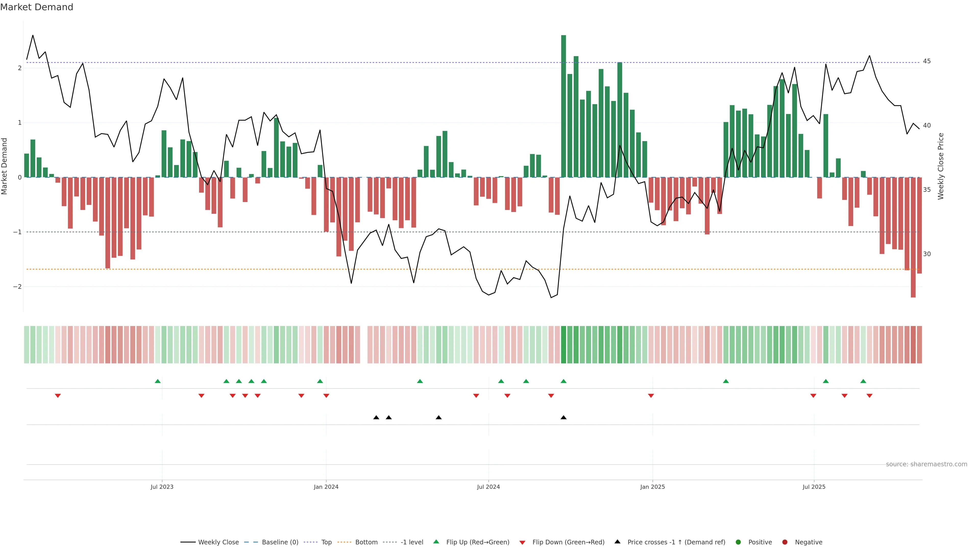Click the last red demand bar at far right
The image size is (980, 551).
click(x=919, y=225)
